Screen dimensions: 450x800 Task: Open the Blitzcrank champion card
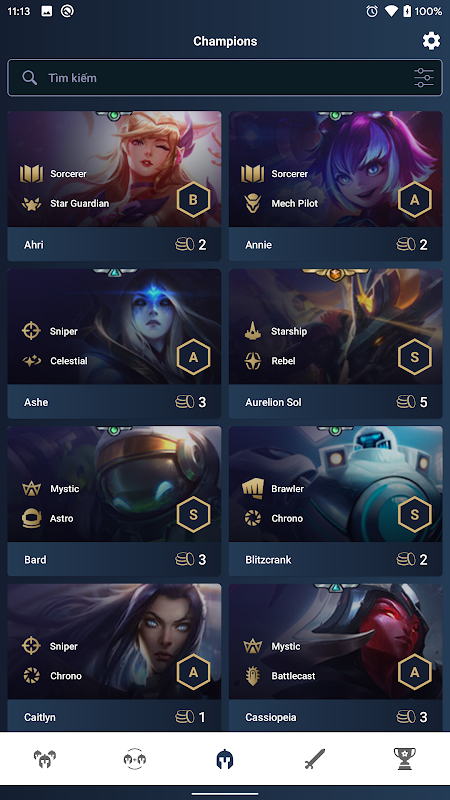[335, 502]
